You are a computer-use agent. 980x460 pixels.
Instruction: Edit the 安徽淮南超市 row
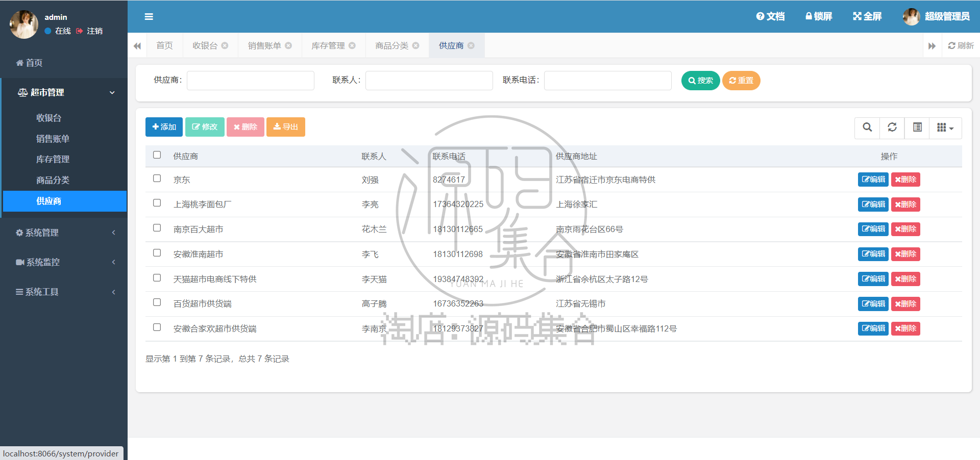click(x=873, y=254)
